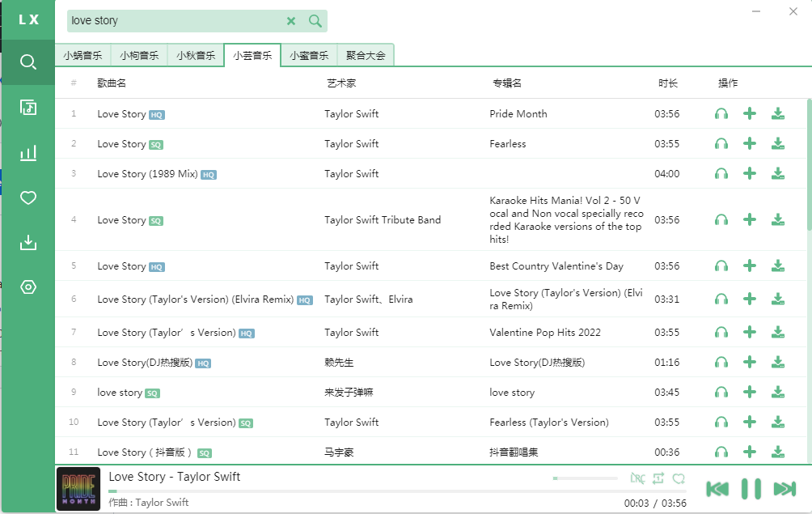Add love story by 来发子弹嘛 to list
The height and width of the screenshot is (514, 812).
pos(750,393)
